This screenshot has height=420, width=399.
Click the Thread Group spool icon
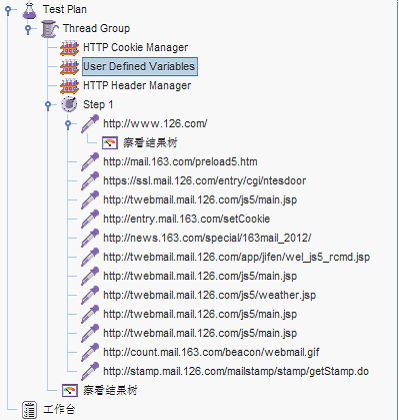50,29
